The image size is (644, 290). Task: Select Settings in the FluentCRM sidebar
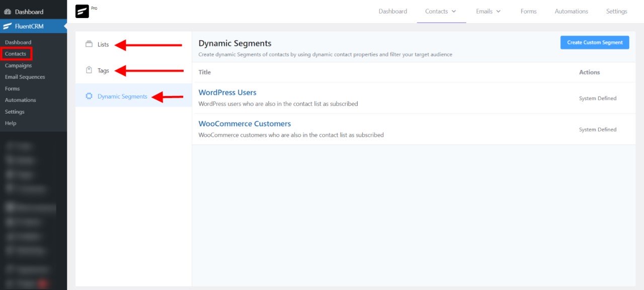(15, 111)
